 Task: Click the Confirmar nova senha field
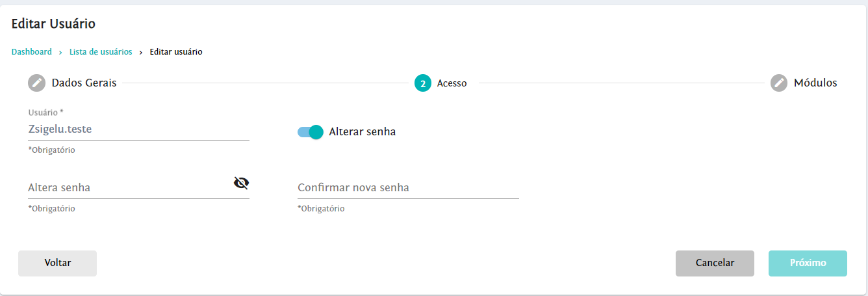[407, 188]
